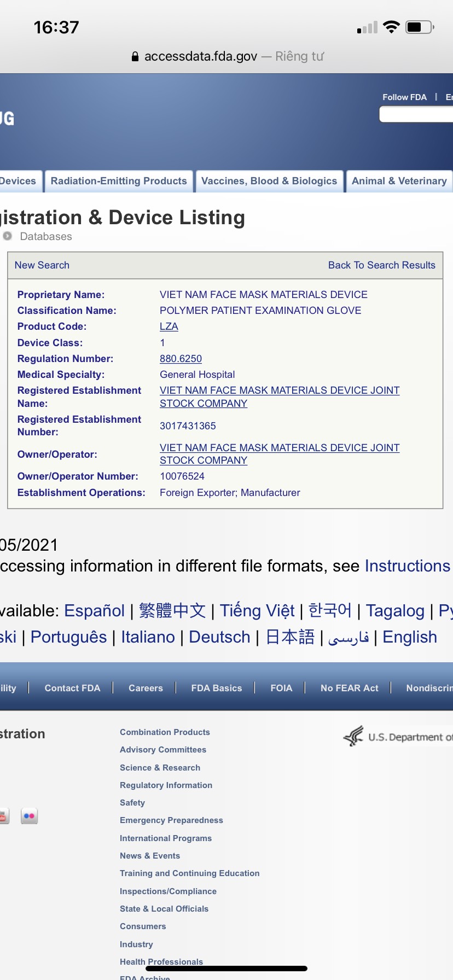This screenshot has width=453, height=980.
Task: Click the HHS eagle logo
Action: pyautogui.click(x=353, y=736)
